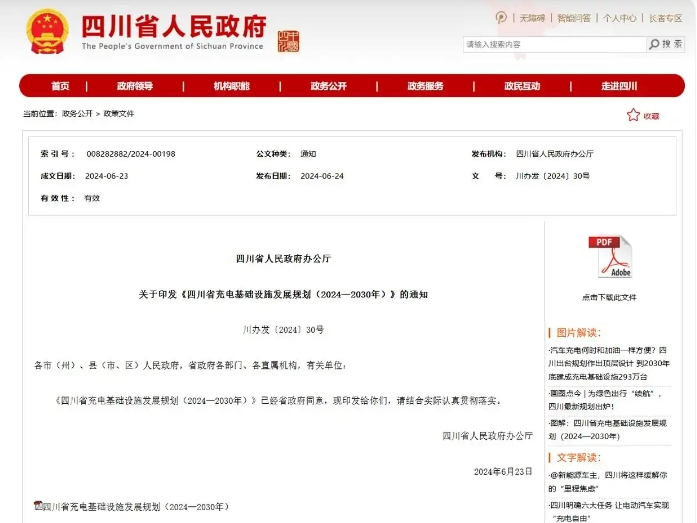Click 政务公开 in the breadcrumb path
Viewport: 697px width, 523px height.
(77, 114)
